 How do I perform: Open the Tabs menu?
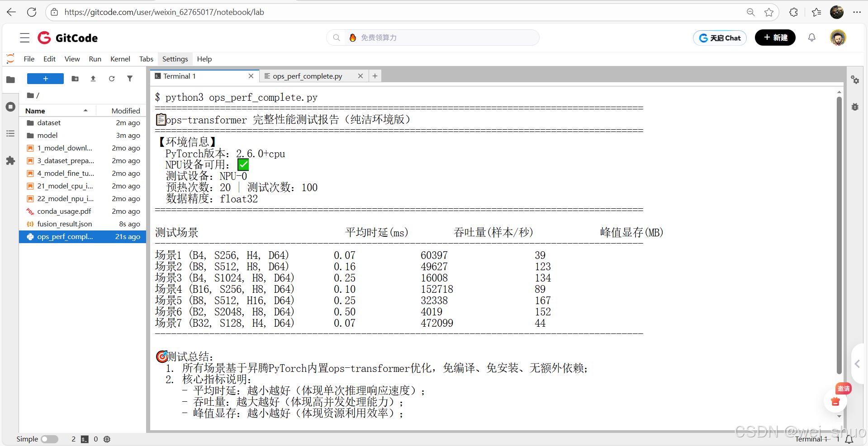point(146,59)
